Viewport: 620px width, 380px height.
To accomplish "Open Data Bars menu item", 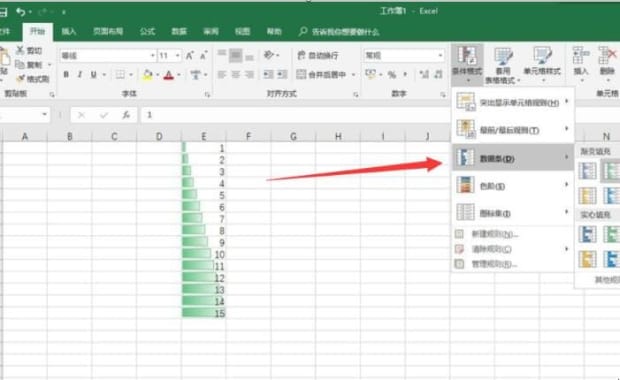I will [x=513, y=158].
